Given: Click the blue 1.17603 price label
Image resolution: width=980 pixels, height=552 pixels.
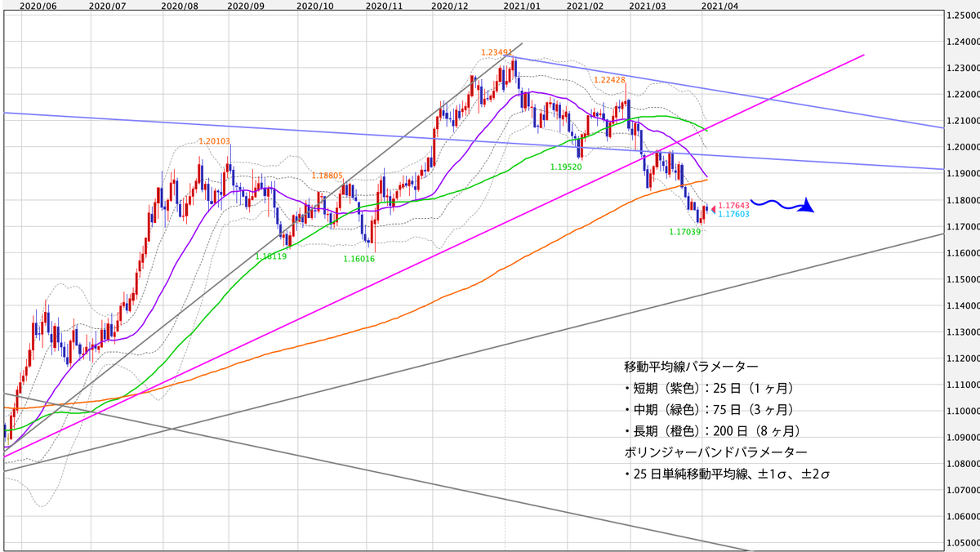Looking at the screenshot, I should pyautogui.click(x=734, y=214).
